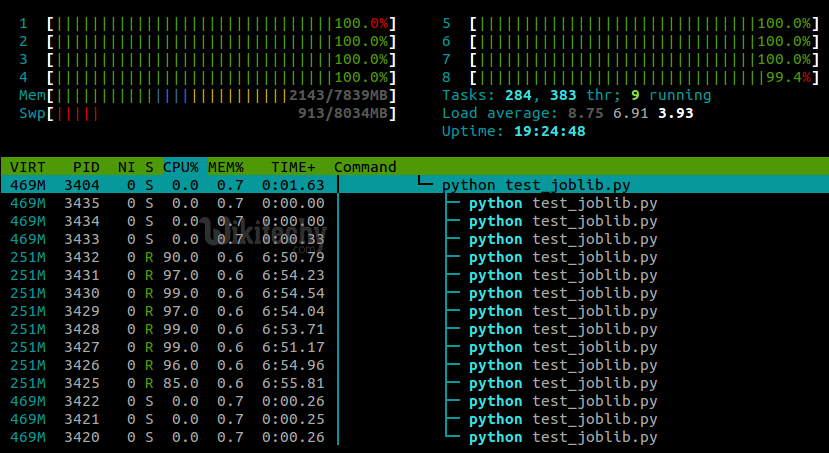Click the Load average readout

tap(567, 113)
